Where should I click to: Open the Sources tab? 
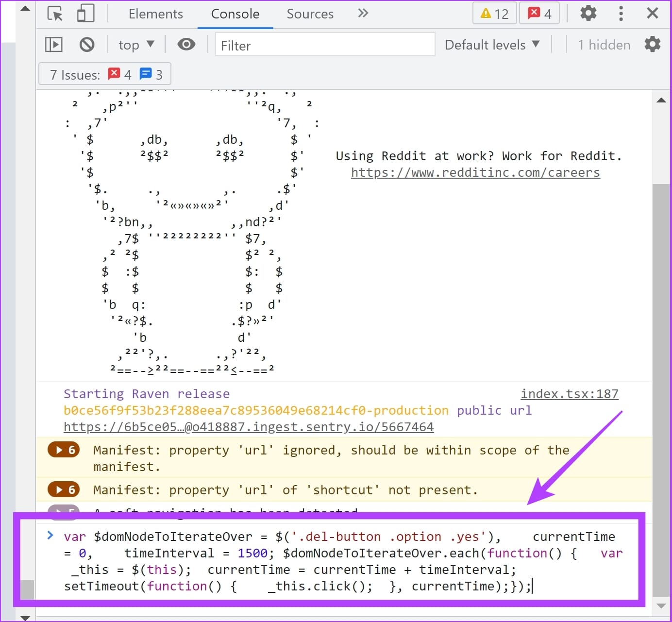coord(310,14)
